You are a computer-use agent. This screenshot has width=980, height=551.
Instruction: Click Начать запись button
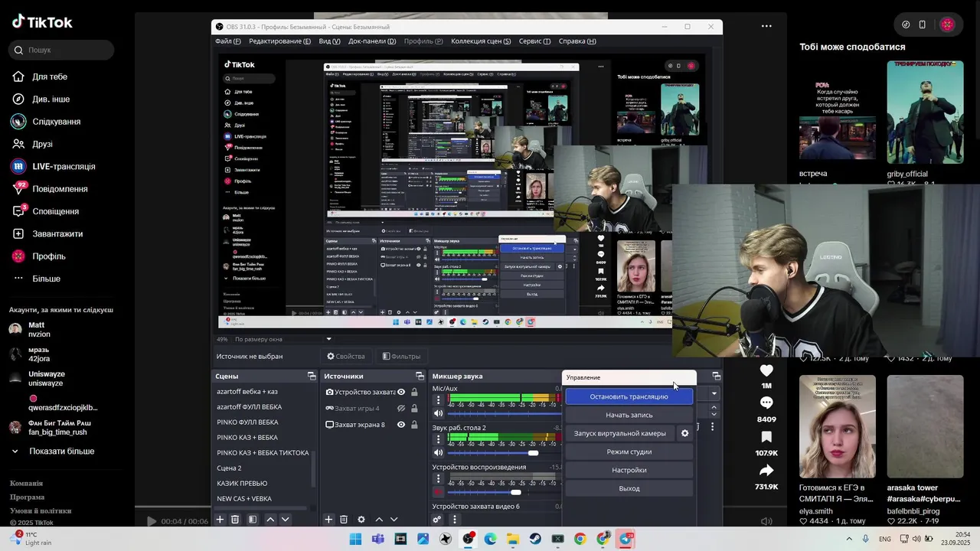coord(629,415)
